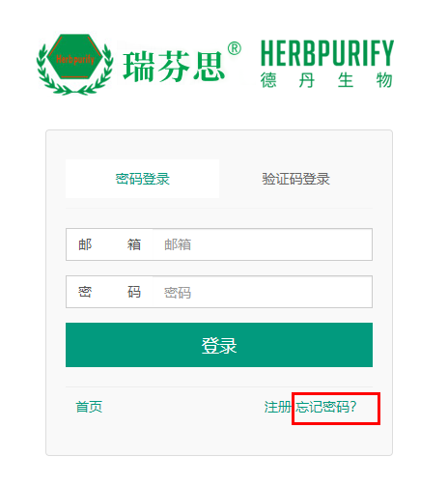Click the 丹 character under HERBPURIFY
The height and width of the screenshot is (485, 448).
307,80
